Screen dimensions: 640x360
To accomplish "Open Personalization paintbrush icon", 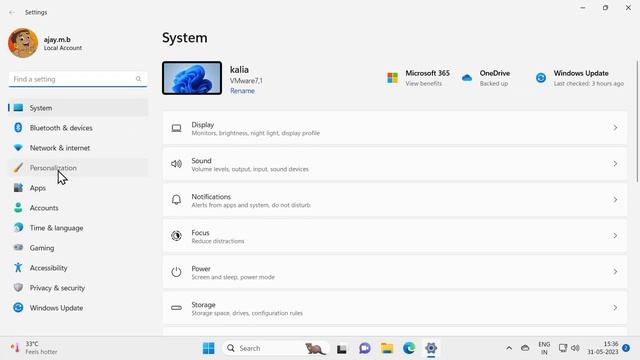I will click(x=18, y=167).
